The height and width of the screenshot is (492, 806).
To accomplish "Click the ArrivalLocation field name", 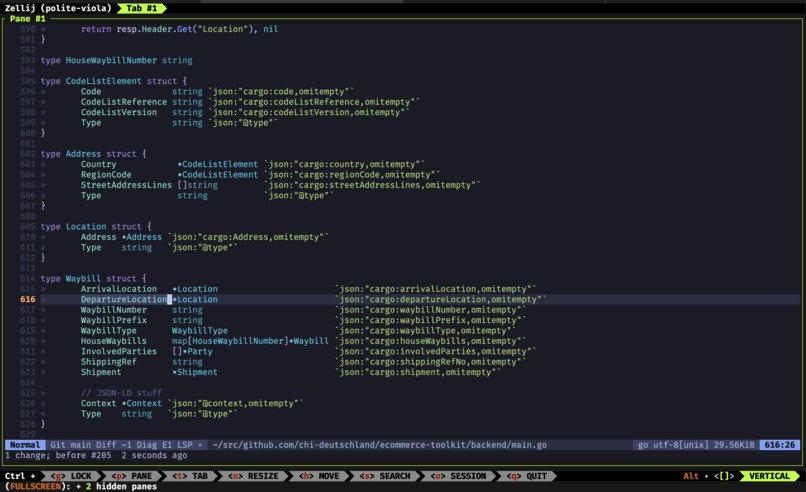I will click(x=119, y=289).
